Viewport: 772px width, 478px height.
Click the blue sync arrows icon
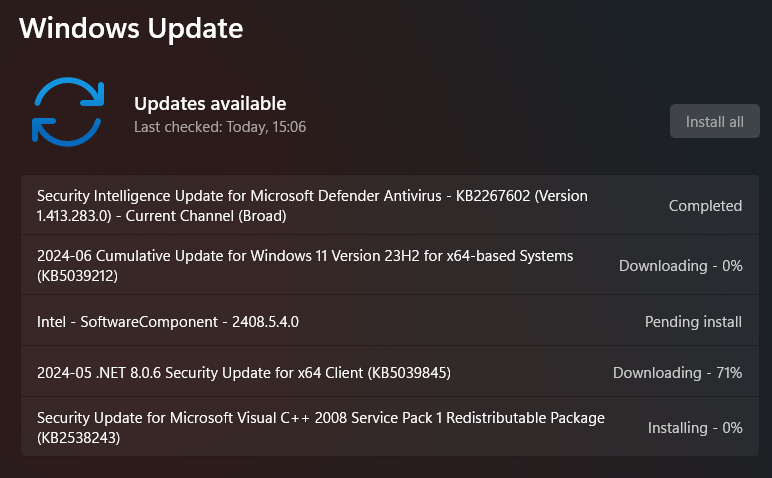click(68, 111)
